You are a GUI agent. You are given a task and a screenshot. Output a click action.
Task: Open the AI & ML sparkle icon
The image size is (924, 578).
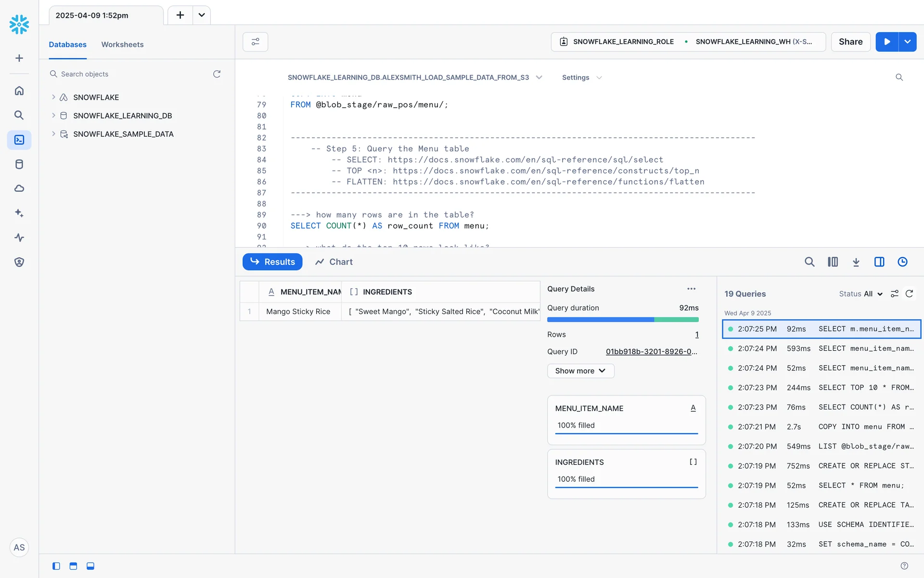(19, 213)
